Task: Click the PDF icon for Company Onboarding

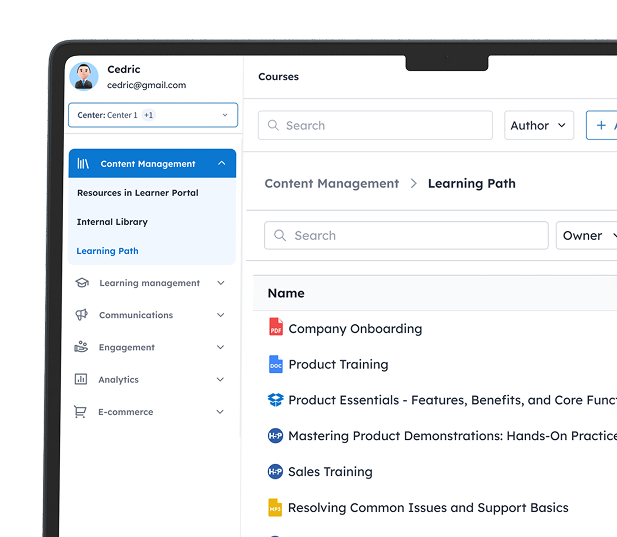Action: pos(275,327)
